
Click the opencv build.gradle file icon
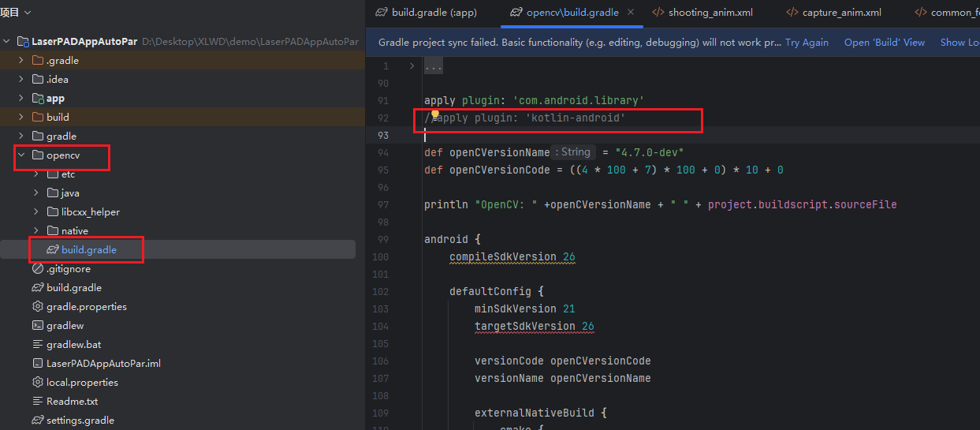click(53, 249)
